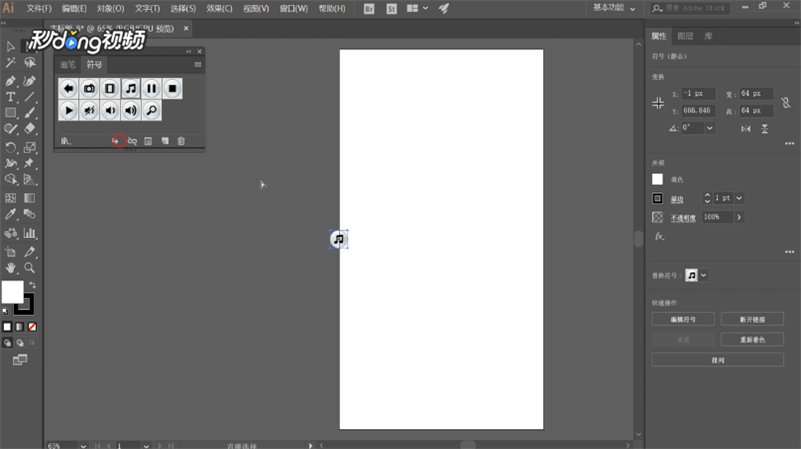Select the Perspective Grid tool
The height and width of the screenshot is (449, 801).
pyautogui.click(x=30, y=179)
